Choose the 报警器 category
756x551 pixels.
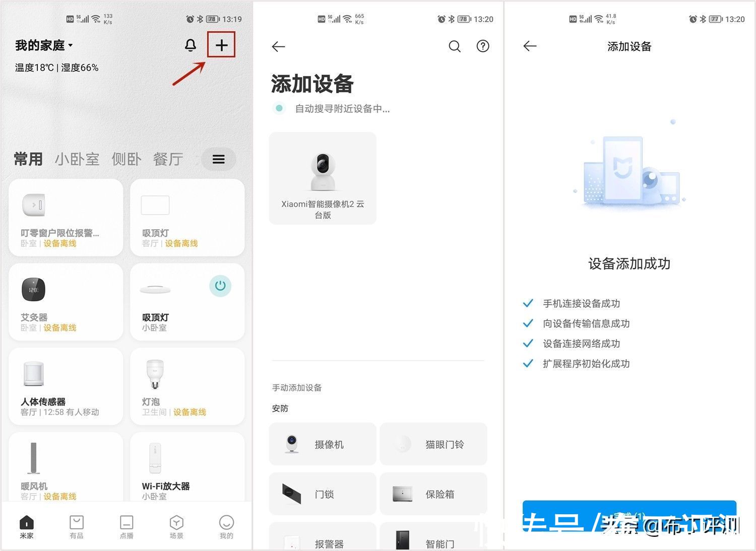point(323,536)
